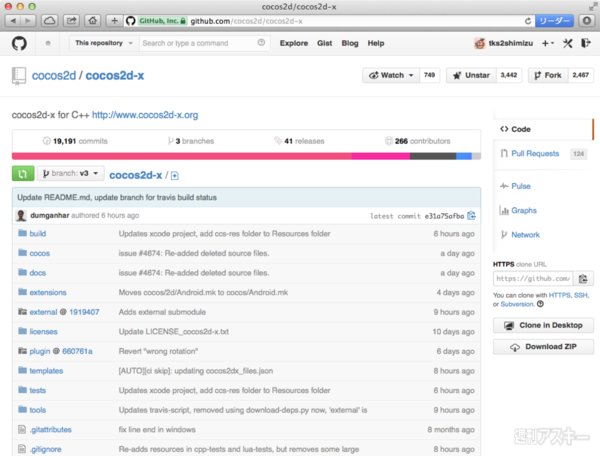This screenshot has height=456, width=600.
Task: Click the Fork button
Action: point(548,75)
